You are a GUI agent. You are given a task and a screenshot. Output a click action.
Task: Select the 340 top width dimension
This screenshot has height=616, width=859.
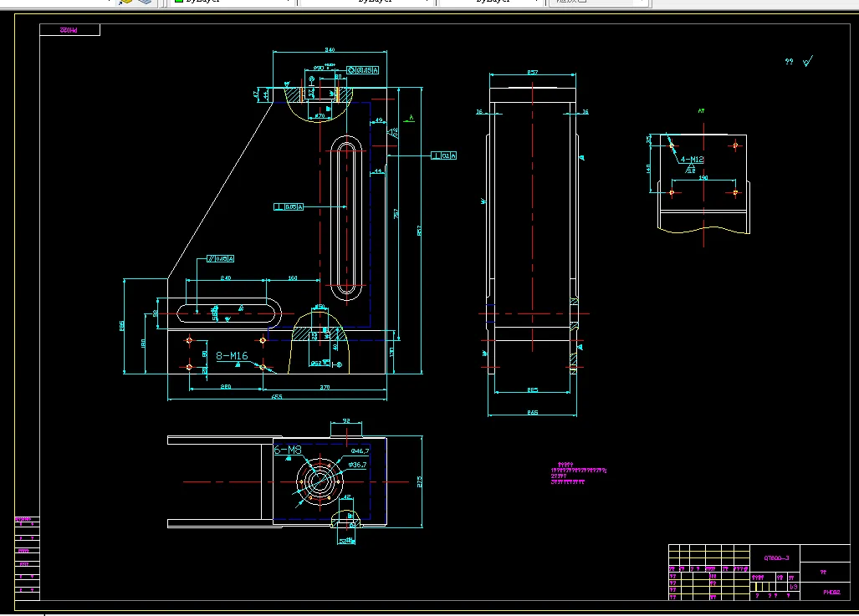coord(330,50)
